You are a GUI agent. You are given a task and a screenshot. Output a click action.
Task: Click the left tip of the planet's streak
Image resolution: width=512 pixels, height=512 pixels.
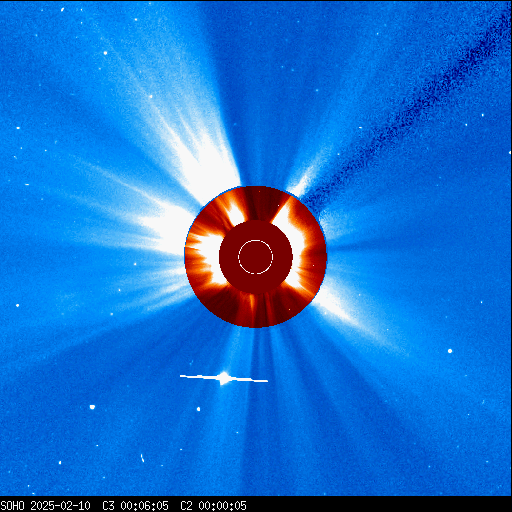181,376
